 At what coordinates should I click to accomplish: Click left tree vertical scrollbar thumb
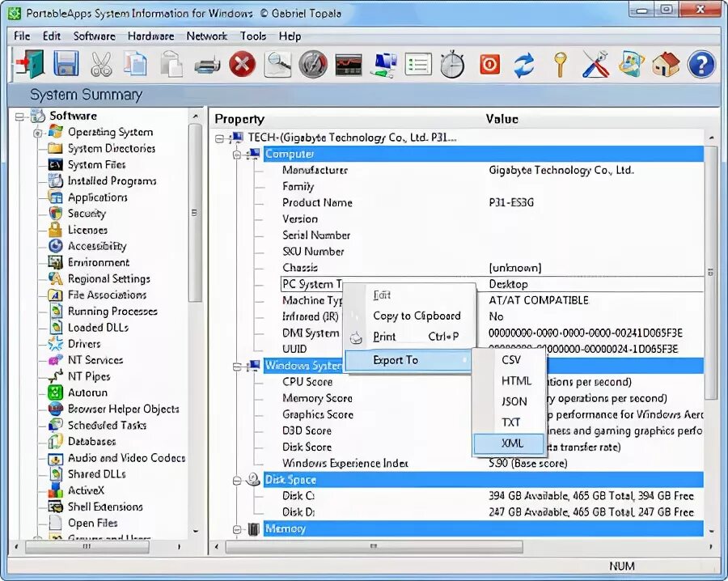coord(196,213)
